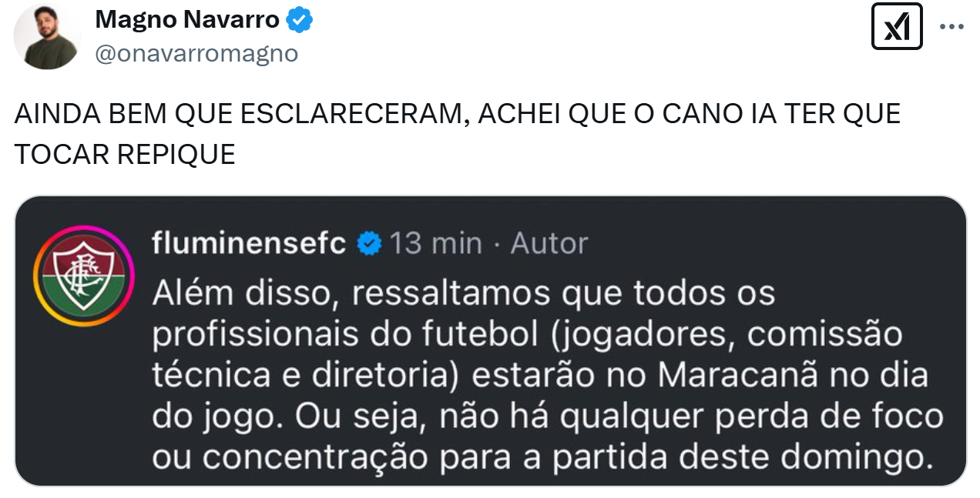Click the '13 min' timestamp
The image size is (980, 498).
point(435,244)
